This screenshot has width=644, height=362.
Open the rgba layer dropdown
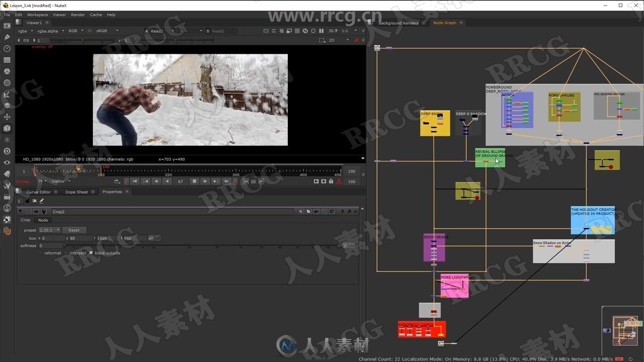coord(25,31)
